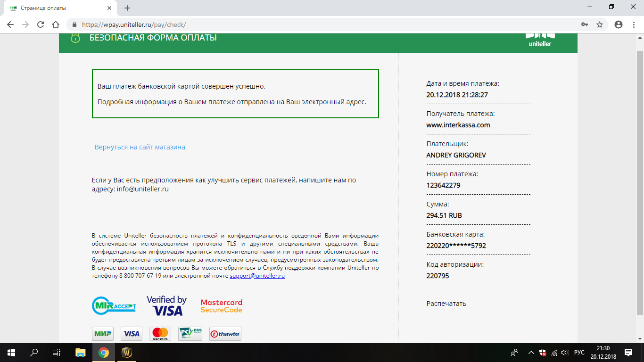
Task: Bookmark this page with the star
Action: point(600,25)
